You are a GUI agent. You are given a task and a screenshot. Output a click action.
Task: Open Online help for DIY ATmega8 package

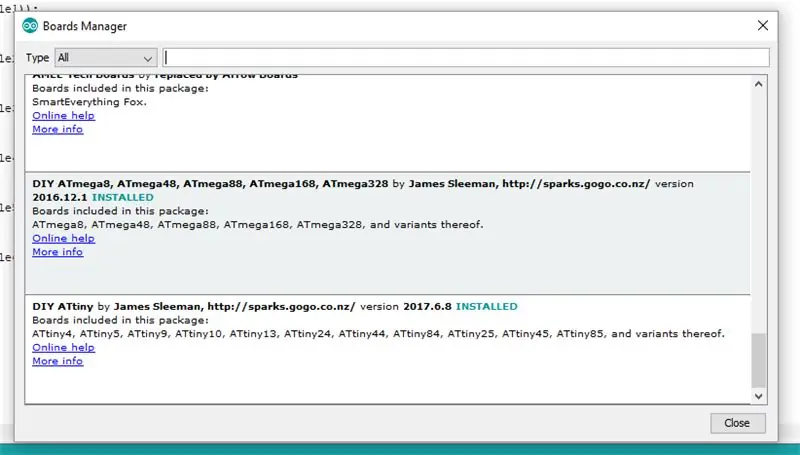[x=63, y=239]
